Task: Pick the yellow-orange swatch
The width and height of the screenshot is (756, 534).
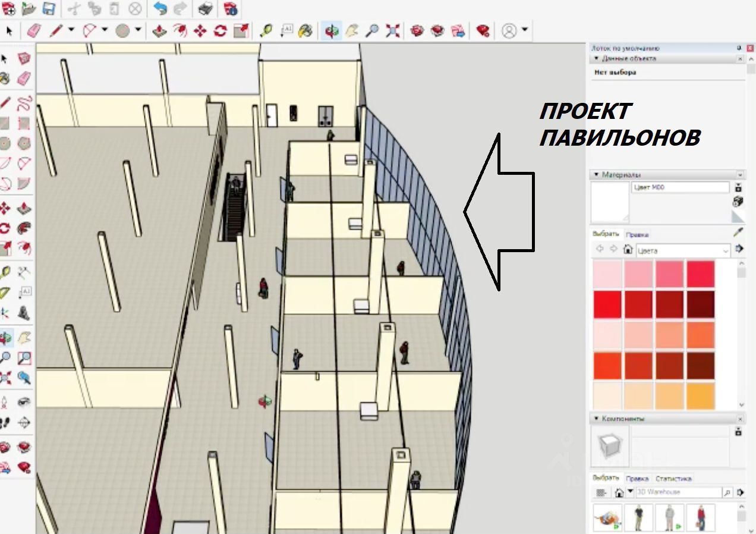Action: (701, 396)
